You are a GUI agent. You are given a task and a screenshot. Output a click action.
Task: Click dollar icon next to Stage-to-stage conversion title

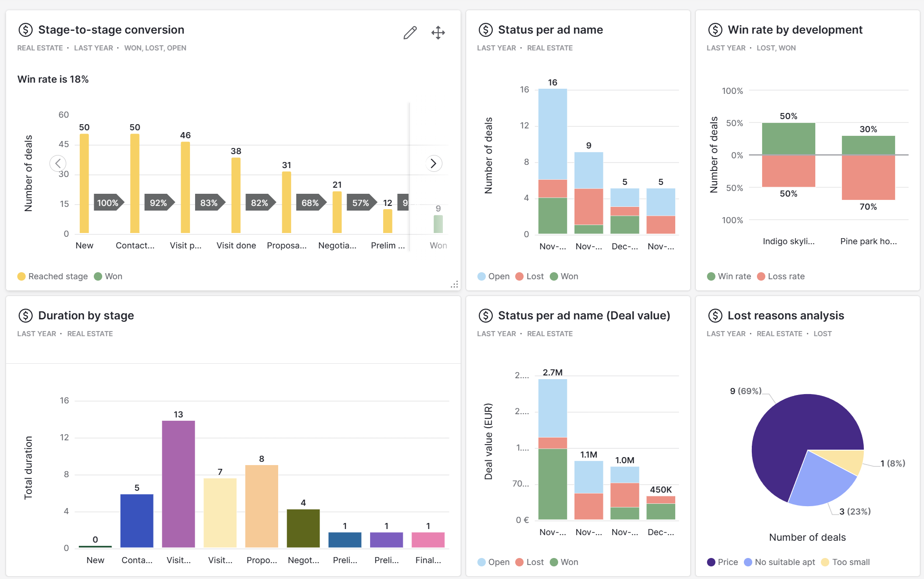tap(25, 30)
